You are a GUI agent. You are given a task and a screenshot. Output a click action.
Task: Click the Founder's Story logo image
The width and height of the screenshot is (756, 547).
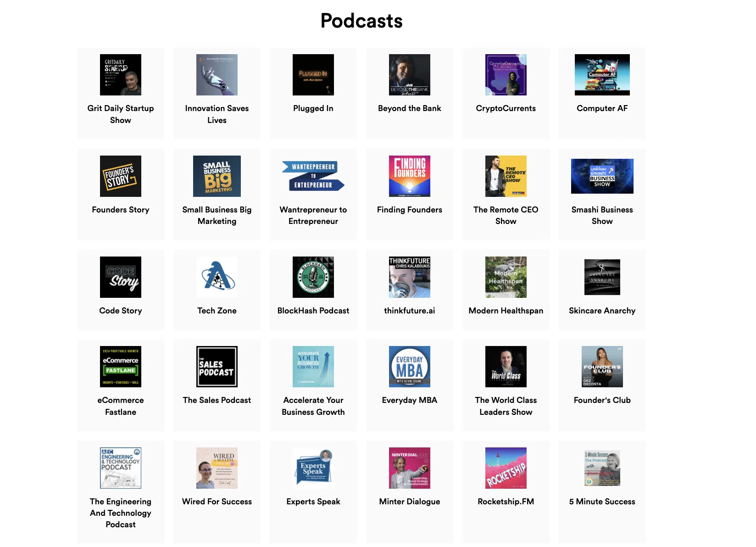tap(120, 176)
